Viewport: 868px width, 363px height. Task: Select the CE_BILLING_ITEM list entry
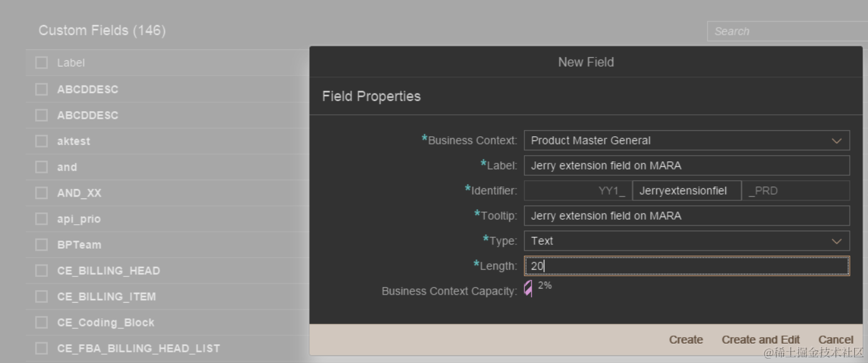tap(106, 296)
